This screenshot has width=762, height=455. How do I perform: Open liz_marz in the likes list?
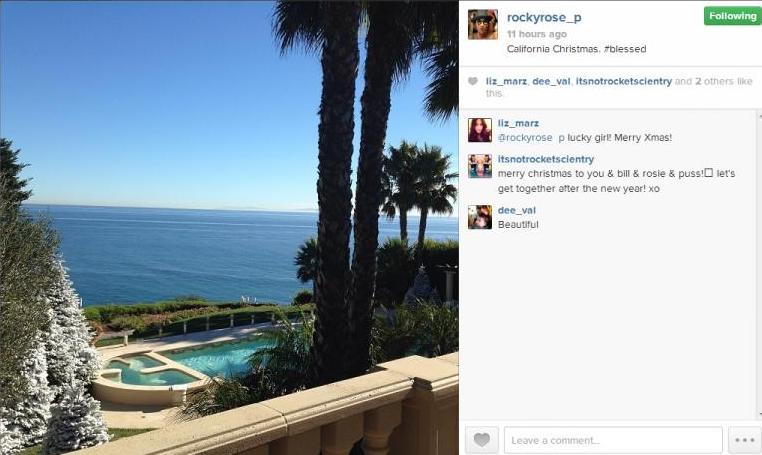click(x=506, y=81)
